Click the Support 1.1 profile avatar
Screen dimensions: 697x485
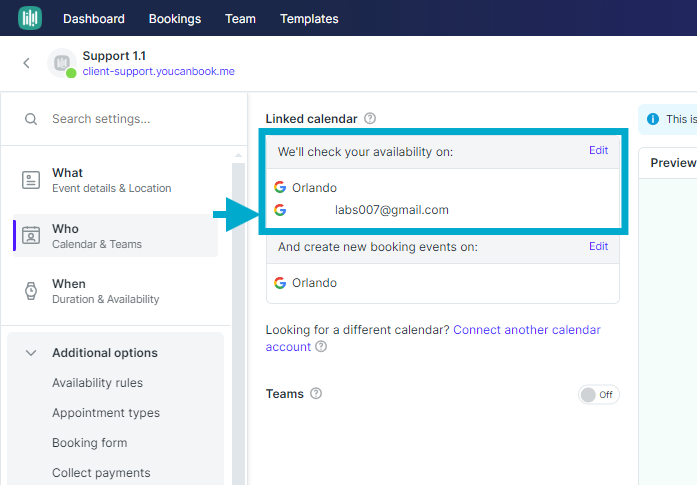[x=62, y=63]
